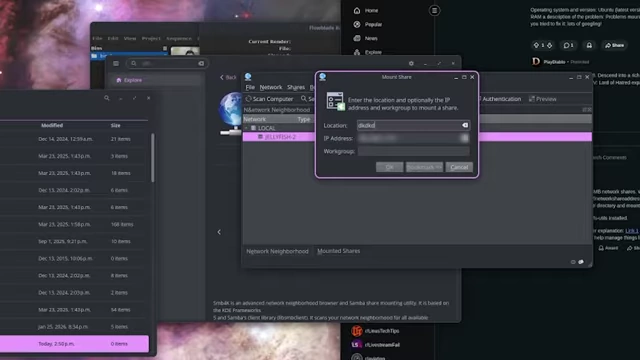The image size is (640, 360).
Task: Click the Network column header in Smb4K
Action: (255, 119)
